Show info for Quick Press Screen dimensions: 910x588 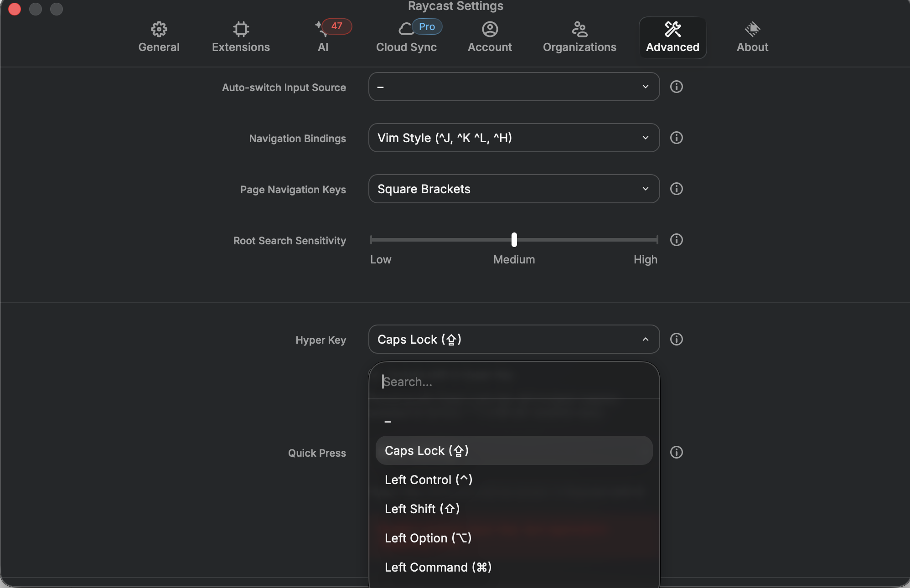pyautogui.click(x=676, y=452)
